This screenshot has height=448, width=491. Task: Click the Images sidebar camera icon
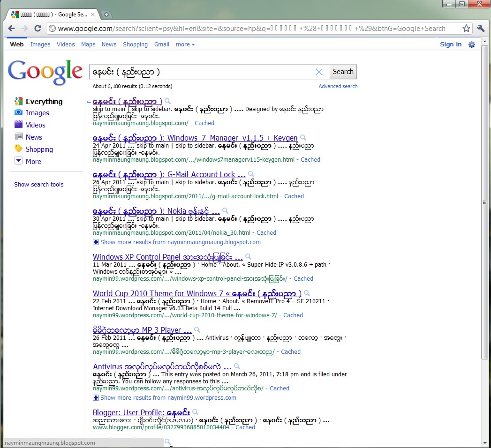18,112
